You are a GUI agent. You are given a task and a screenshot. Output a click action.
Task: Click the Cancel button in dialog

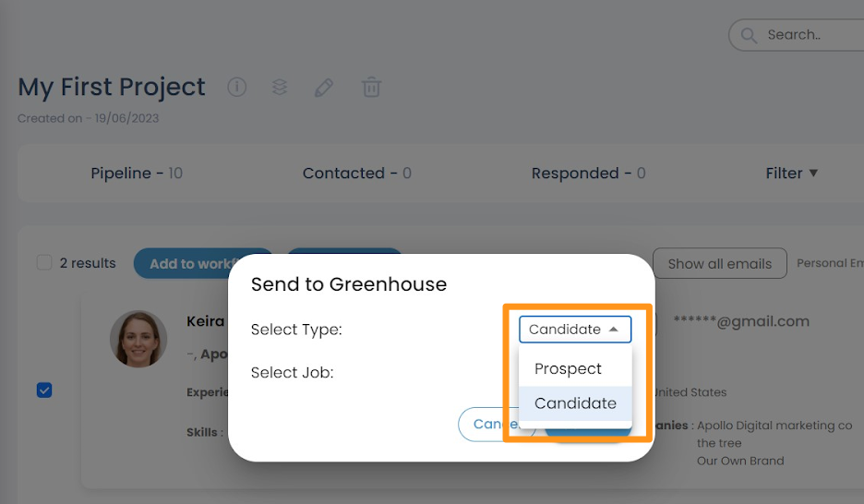click(488, 424)
